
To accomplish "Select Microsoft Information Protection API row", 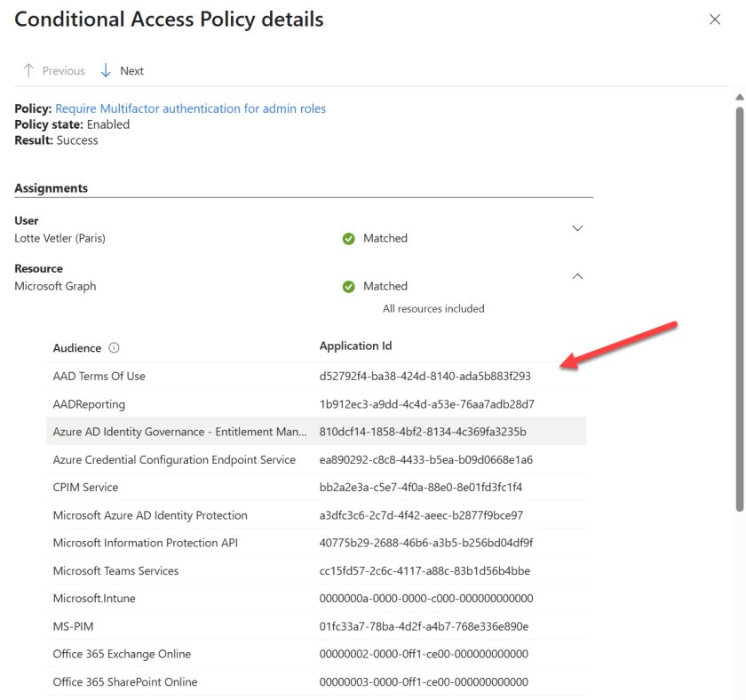I will (316, 543).
